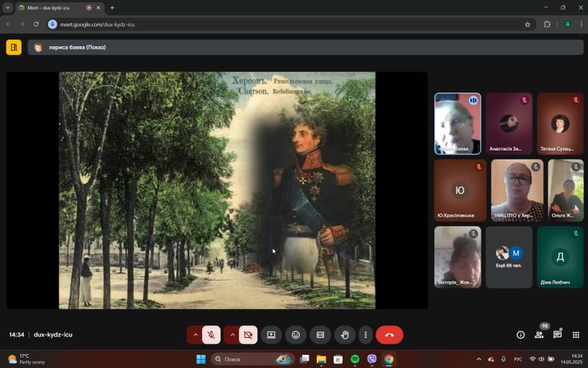Viewport: 588px width, 368px height.
Task: Click the meeting code dux-kydz-icu
Action: click(x=53, y=335)
